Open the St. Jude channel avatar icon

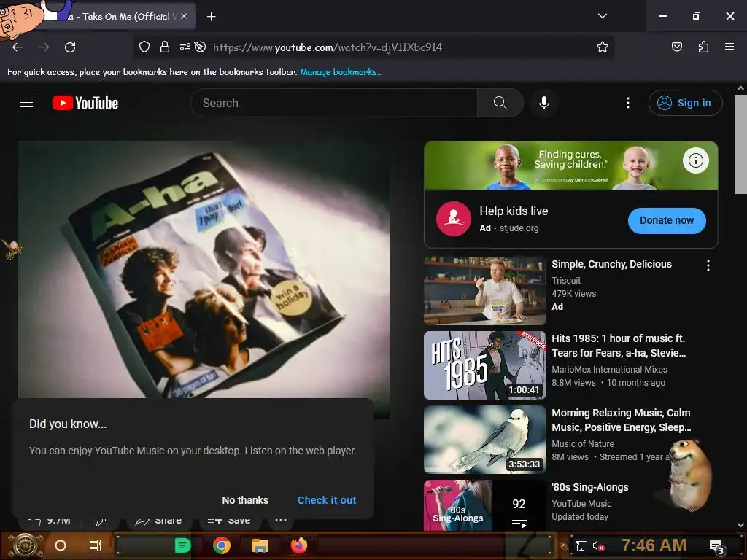pos(454,219)
